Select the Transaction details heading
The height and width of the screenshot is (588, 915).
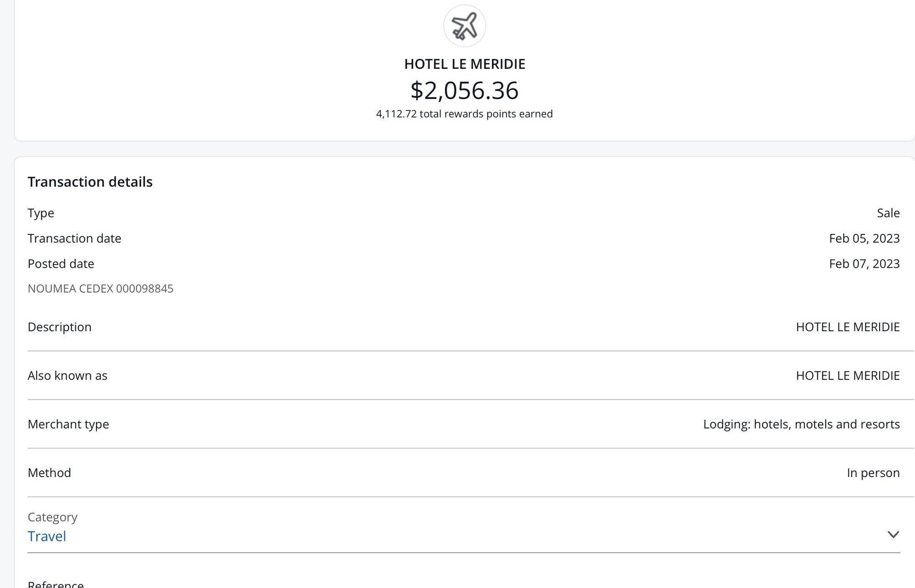point(90,182)
